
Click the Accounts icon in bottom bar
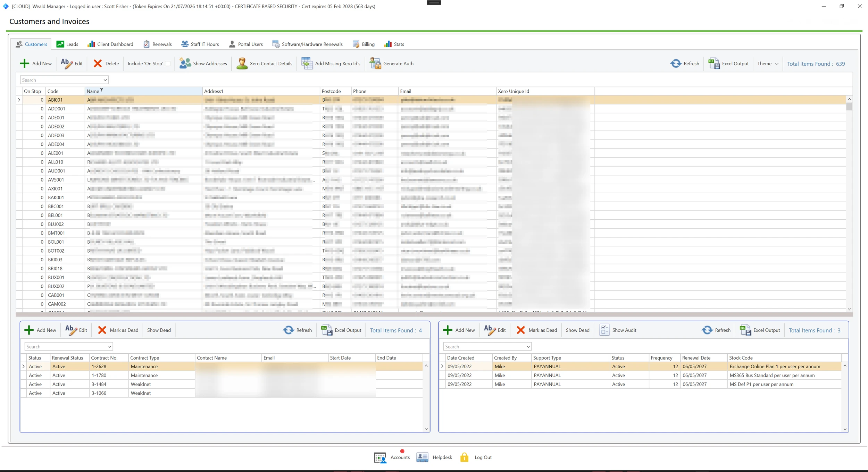[x=380, y=457]
